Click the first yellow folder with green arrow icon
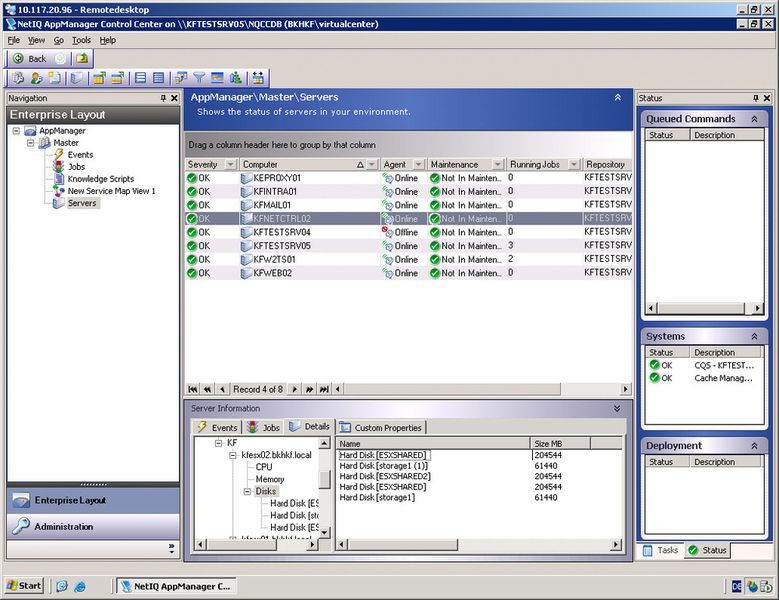Viewport: 779px width, 600px height. tap(99, 78)
